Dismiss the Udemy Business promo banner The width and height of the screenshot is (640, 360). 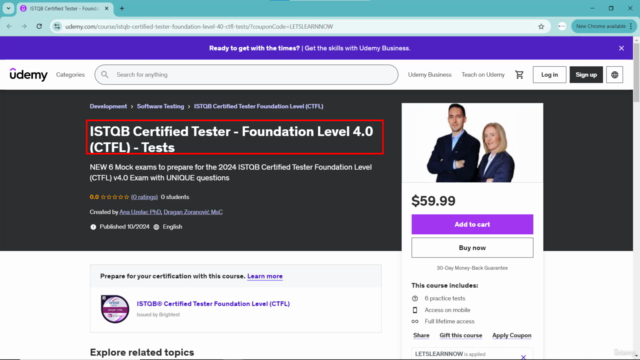click(621, 48)
